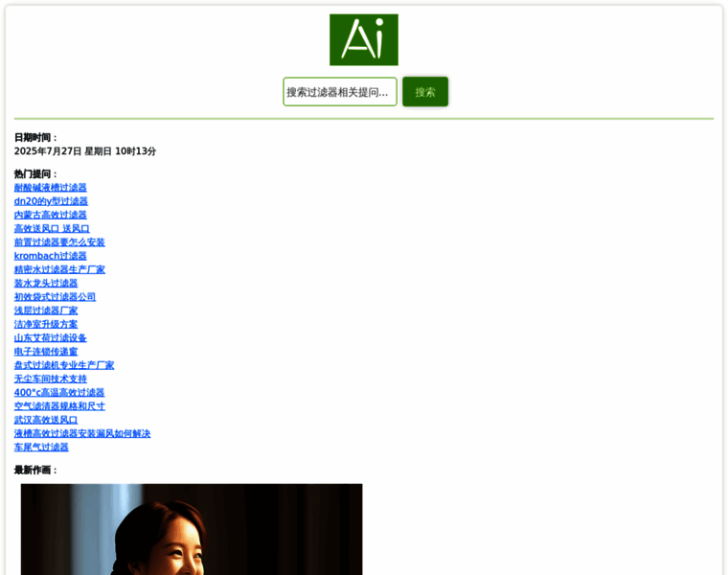The height and width of the screenshot is (575, 728).
Task: Open the 车尾气过滤器 link
Action: [41, 447]
